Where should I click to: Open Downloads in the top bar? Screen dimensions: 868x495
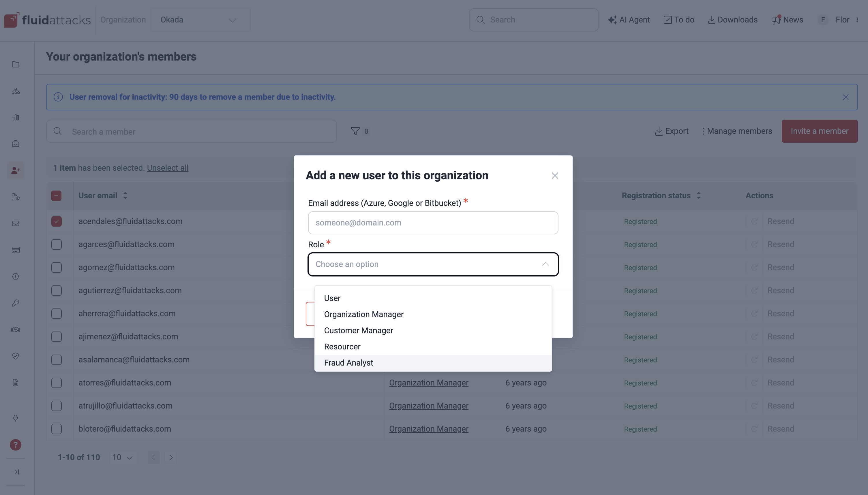coord(733,20)
